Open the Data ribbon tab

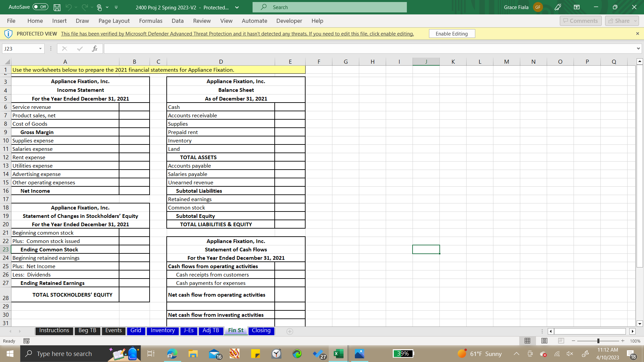(x=177, y=21)
